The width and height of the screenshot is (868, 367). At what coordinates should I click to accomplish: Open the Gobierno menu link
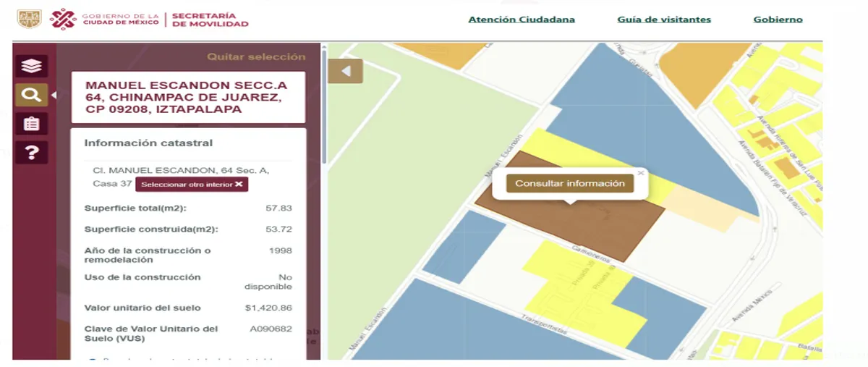point(778,20)
